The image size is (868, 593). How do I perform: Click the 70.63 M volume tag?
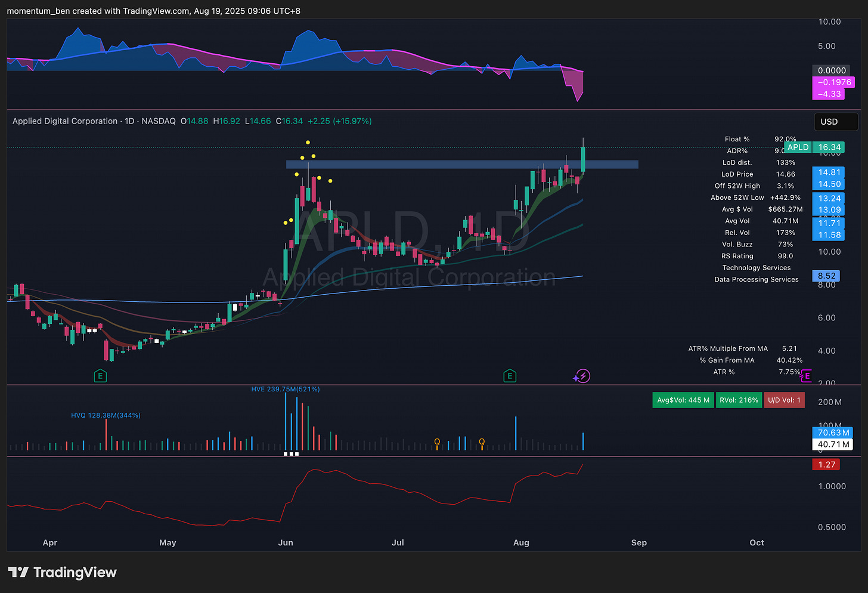[x=833, y=433]
